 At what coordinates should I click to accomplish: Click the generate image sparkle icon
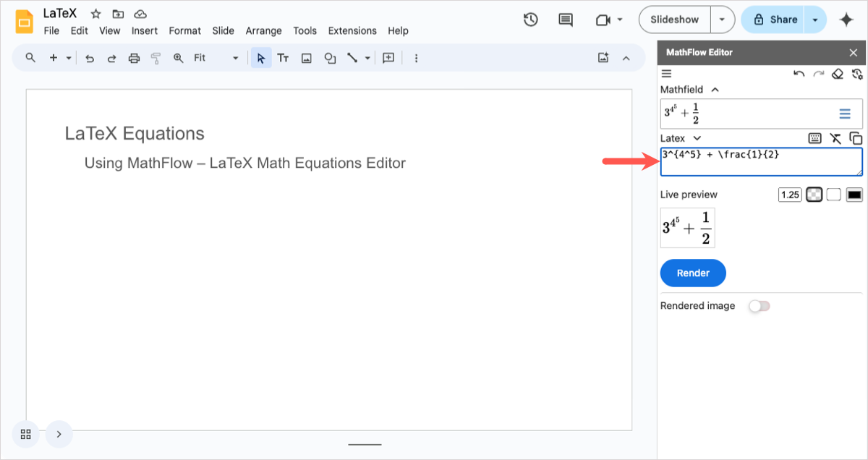click(603, 58)
